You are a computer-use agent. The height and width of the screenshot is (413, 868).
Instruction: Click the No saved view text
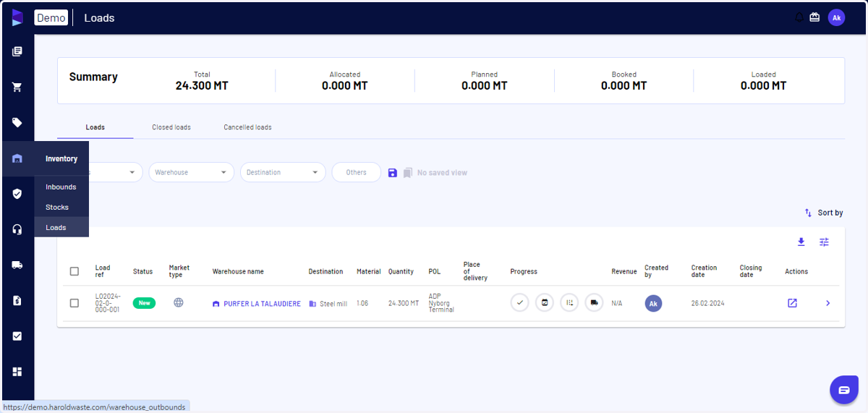442,173
